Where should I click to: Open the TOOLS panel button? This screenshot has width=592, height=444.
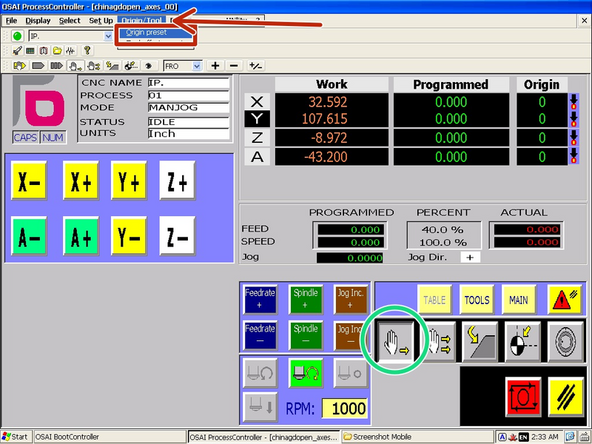tap(476, 300)
